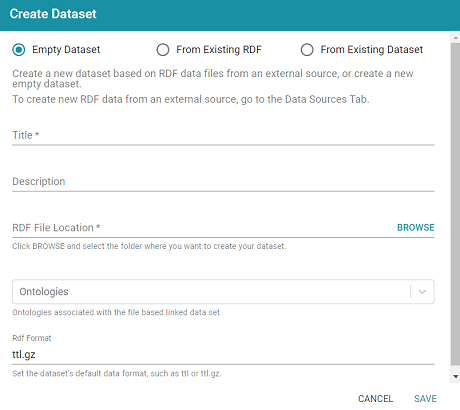Save the new dataset
This screenshot has width=460, height=410.
(425, 399)
